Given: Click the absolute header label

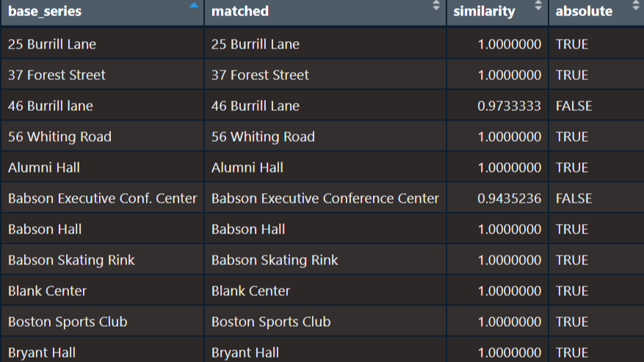Looking at the screenshot, I should (x=584, y=11).
